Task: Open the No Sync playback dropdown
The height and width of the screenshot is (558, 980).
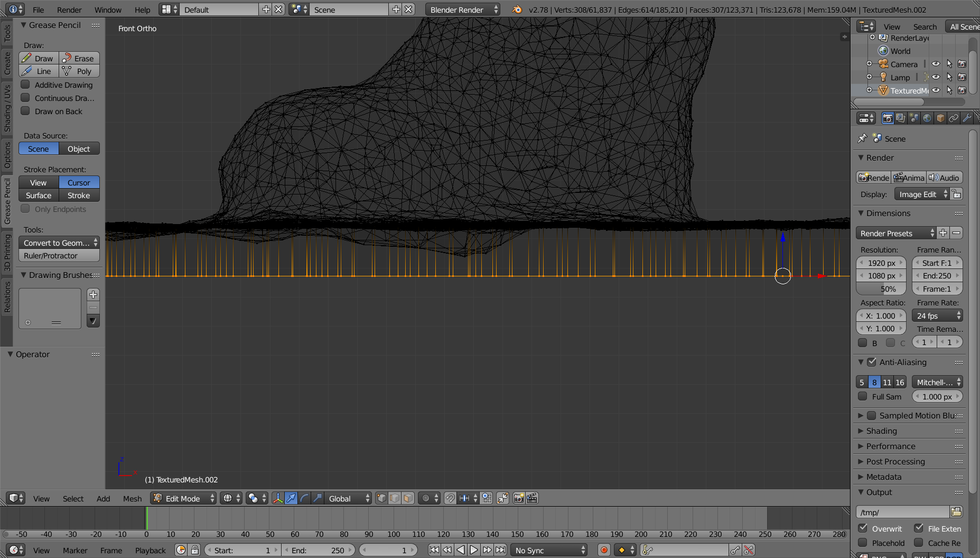Action: 549,550
